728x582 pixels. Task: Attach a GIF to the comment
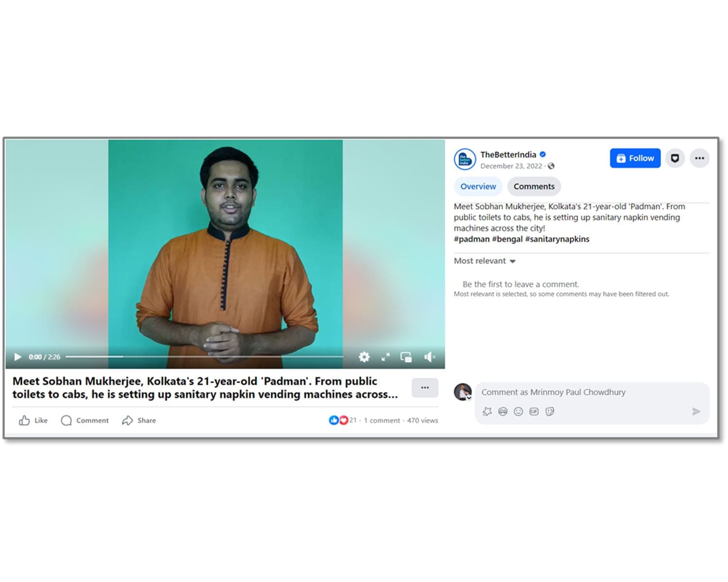click(x=534, y=411)
